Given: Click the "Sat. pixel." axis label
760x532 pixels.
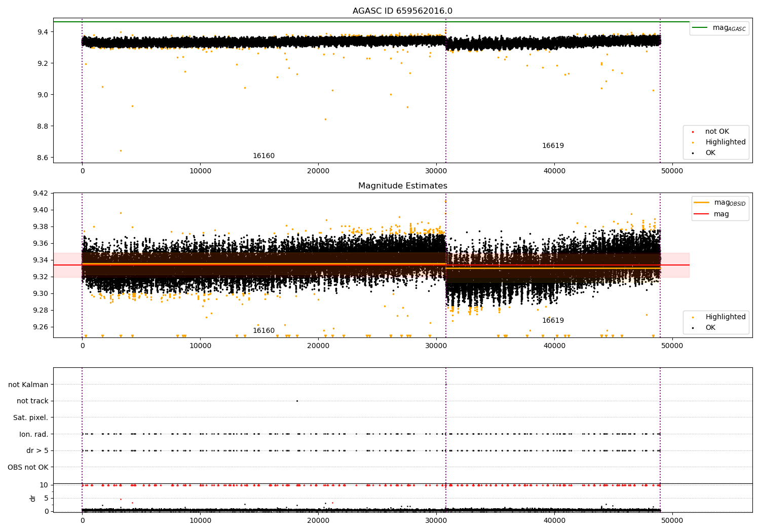Looking at the screenshot, I should click(31, 418).
